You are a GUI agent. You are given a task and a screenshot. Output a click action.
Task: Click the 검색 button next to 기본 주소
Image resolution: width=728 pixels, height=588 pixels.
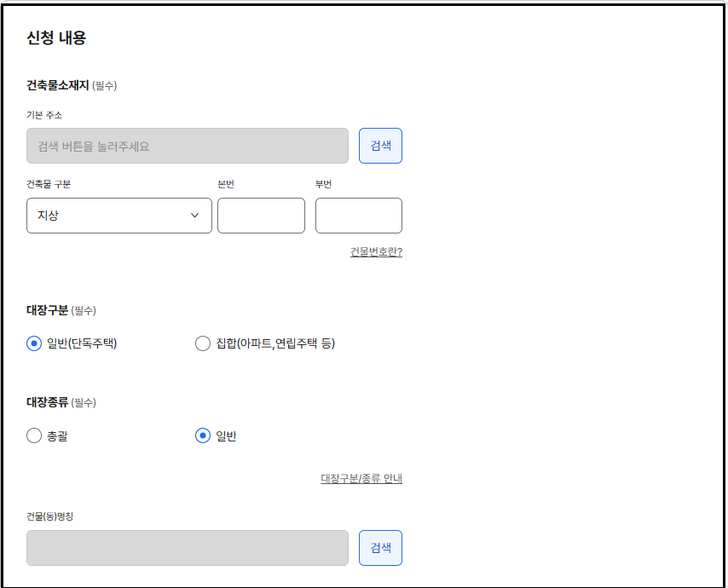pyautogui.click(x=380, y=146)
